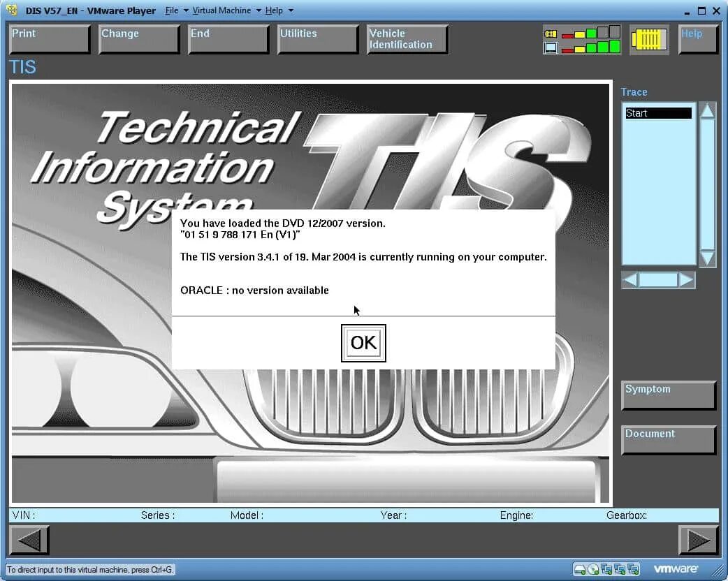
Task: Click the Series field label
Action: 158,515
